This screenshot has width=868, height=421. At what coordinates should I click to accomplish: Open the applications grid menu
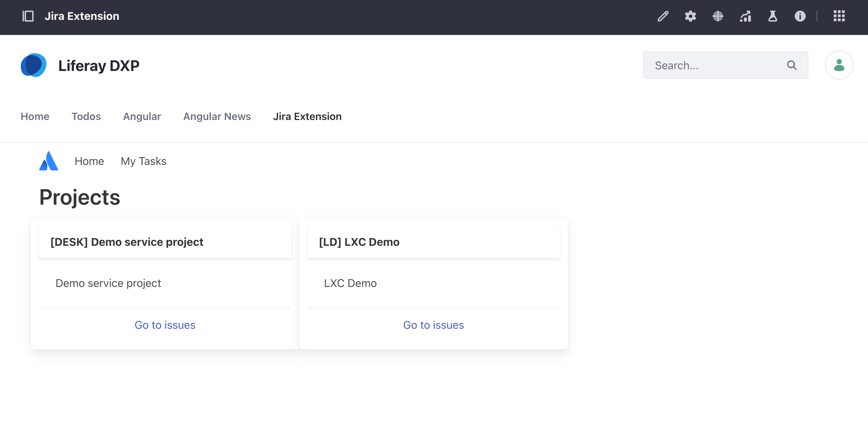tap(839, 16)
